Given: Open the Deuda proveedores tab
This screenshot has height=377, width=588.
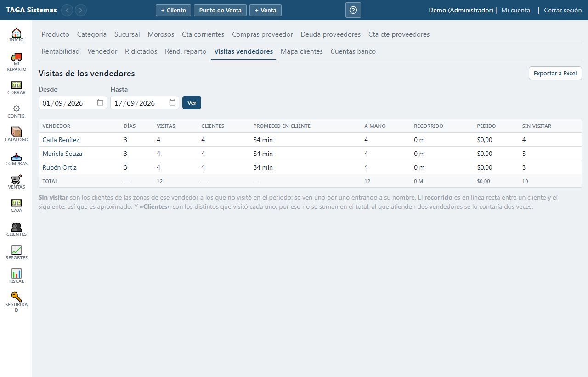Looking at the screenshot, I should click(x=331, y=34).
